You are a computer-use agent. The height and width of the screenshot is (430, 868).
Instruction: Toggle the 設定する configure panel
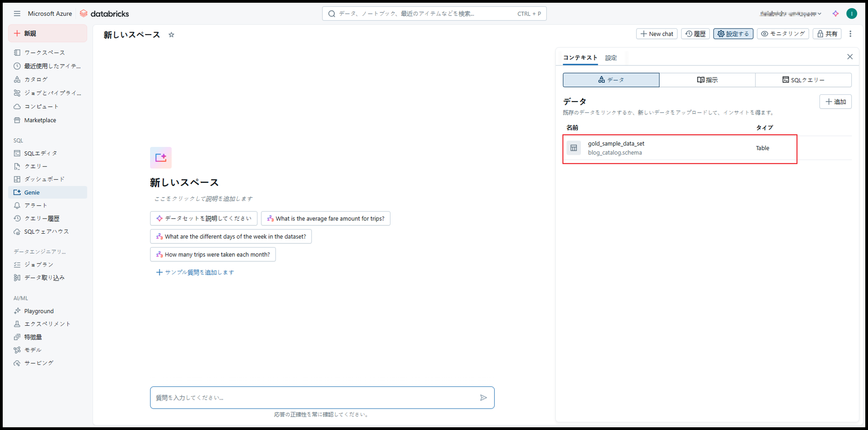point(733,34)
